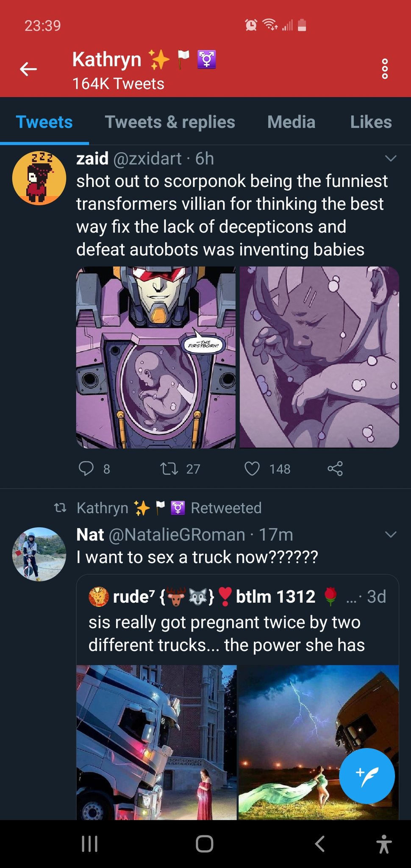Open the Firstborn comic panel image
Screen dimensions: 411x868
tap(156, 357)
